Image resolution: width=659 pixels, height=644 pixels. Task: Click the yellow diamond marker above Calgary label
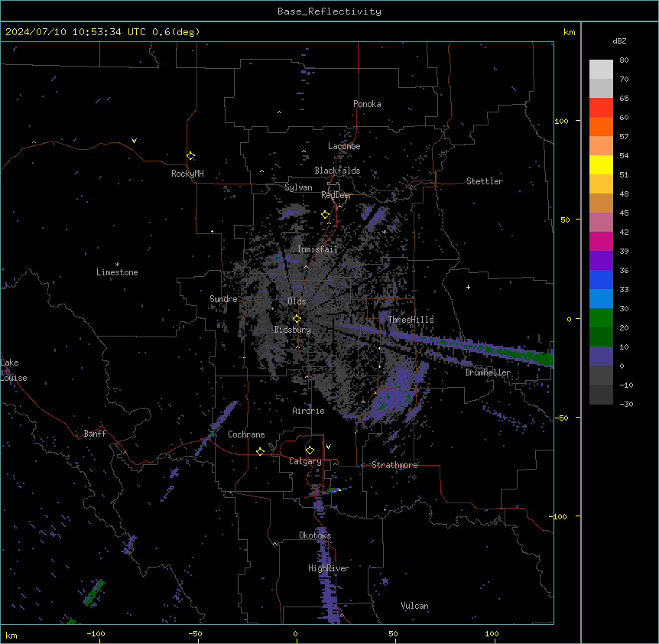pos(310,450)
